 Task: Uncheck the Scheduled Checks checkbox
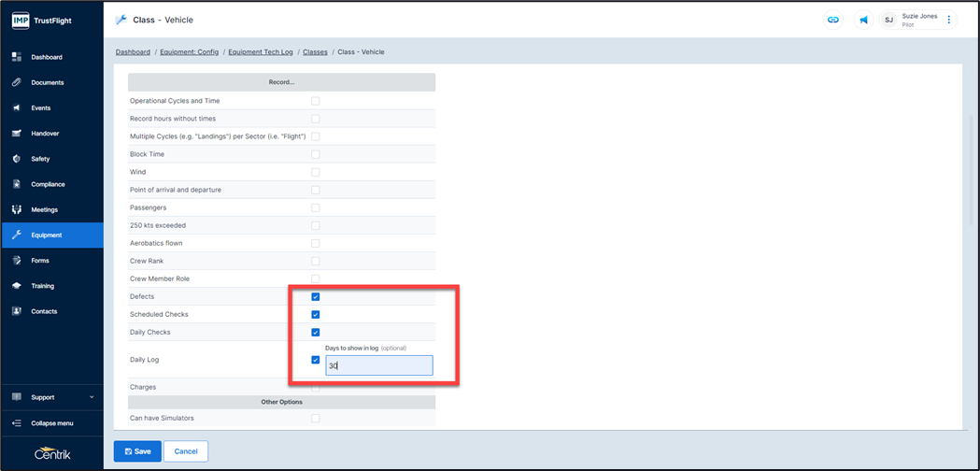point(316,314)
